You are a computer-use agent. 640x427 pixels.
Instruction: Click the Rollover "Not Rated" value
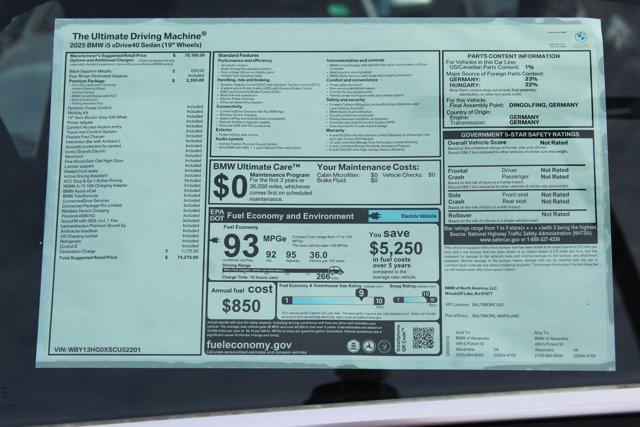click(555, 214)
